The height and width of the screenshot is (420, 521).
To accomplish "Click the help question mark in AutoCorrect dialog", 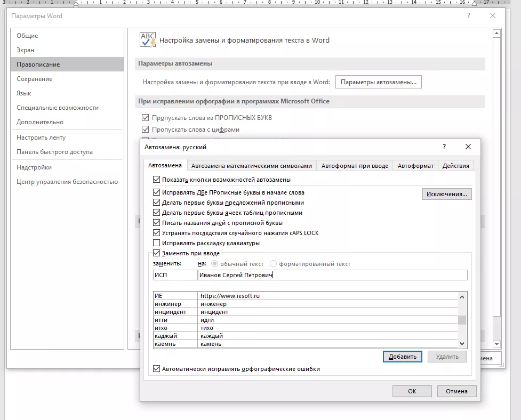I will click(444, 147).
